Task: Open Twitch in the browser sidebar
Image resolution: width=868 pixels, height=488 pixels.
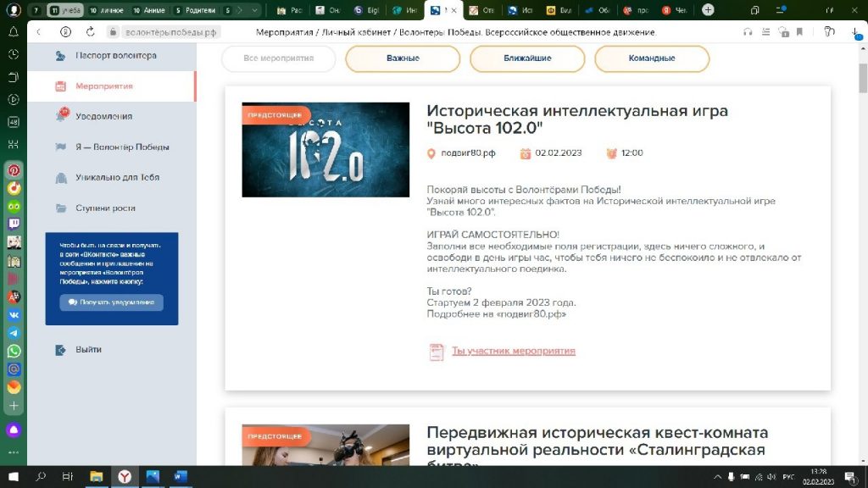Action: pos(14,224)
